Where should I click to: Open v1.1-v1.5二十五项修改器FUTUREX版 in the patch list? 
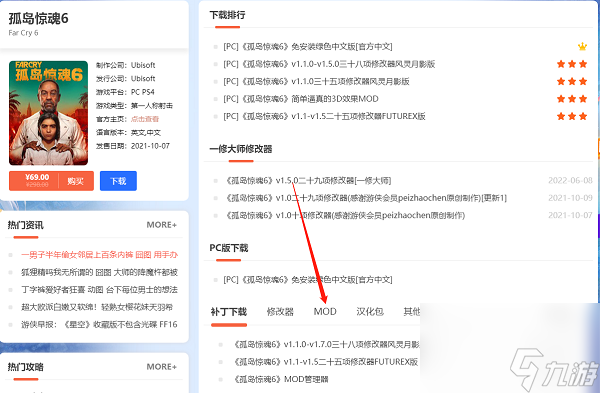coord(326,362)
